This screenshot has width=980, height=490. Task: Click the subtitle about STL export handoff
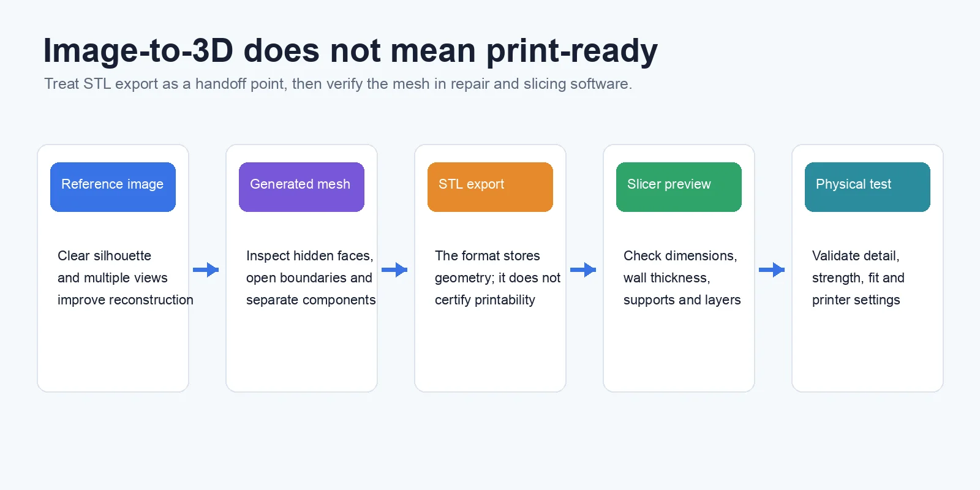[x=338, y=84]
